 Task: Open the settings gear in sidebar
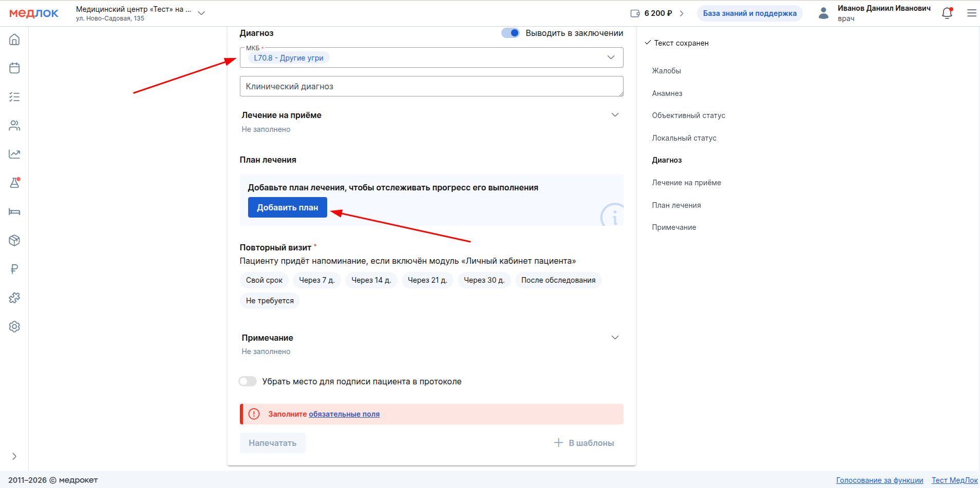click(x=14, y=326)
